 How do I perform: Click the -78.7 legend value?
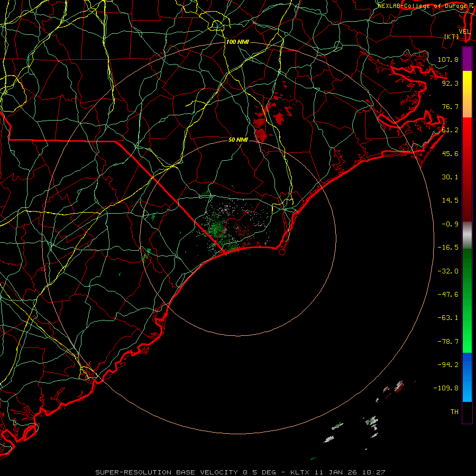click(x=448, y=342)
